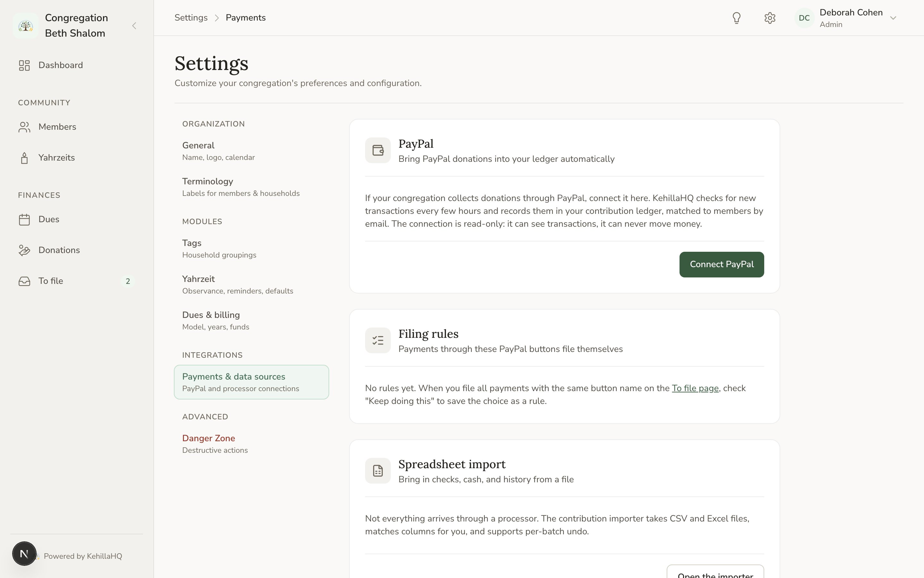Viewport: 924px width, 578px height.
Task: Open Danger Zone settings
Action: tap(251, 443)
